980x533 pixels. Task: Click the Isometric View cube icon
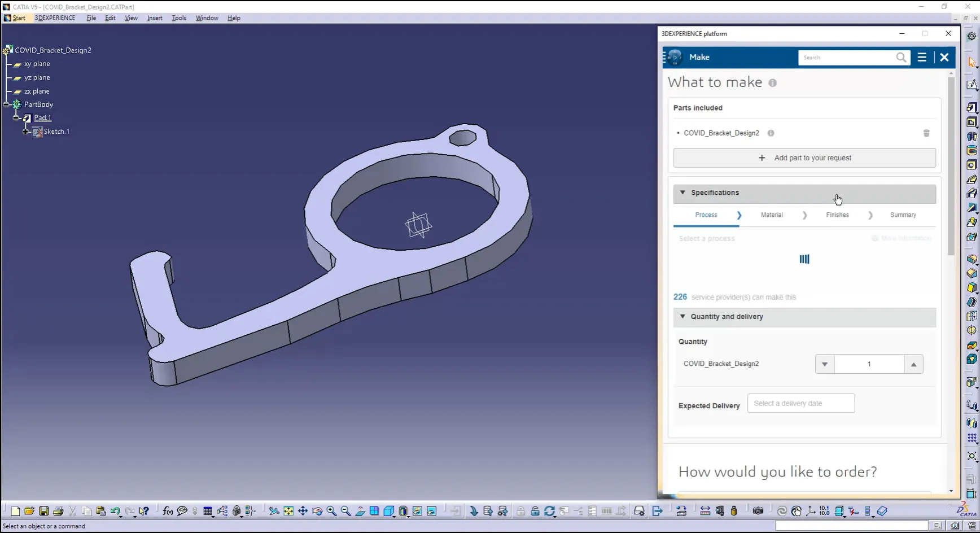pos(389,511)
